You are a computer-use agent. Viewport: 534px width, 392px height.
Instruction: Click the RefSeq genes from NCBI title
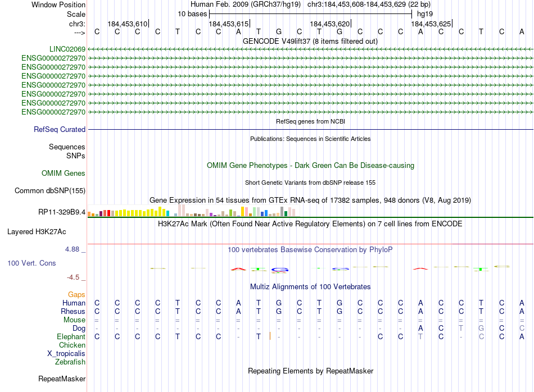tap(310, 121)
